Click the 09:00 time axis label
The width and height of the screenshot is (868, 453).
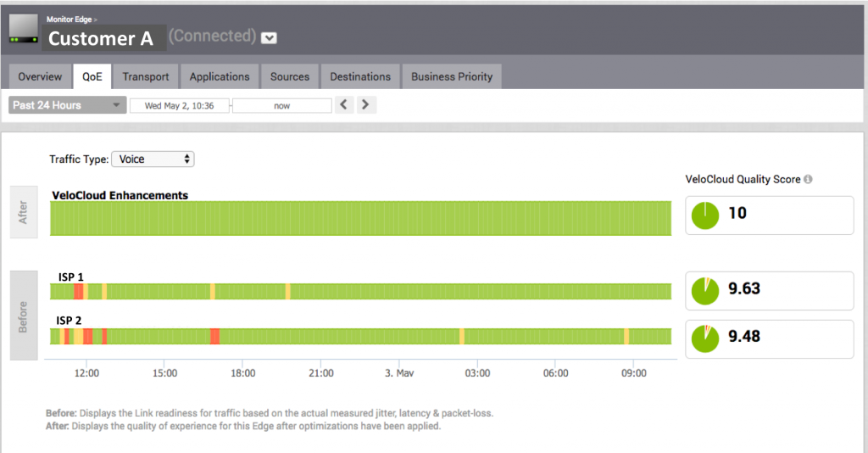(x=634, y=373)
